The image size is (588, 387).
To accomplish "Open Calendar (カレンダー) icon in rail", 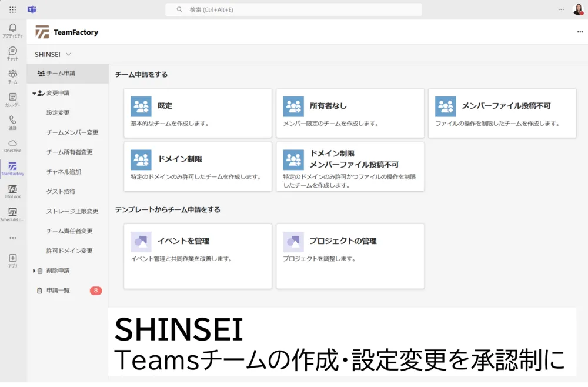I will click(13, 100).
